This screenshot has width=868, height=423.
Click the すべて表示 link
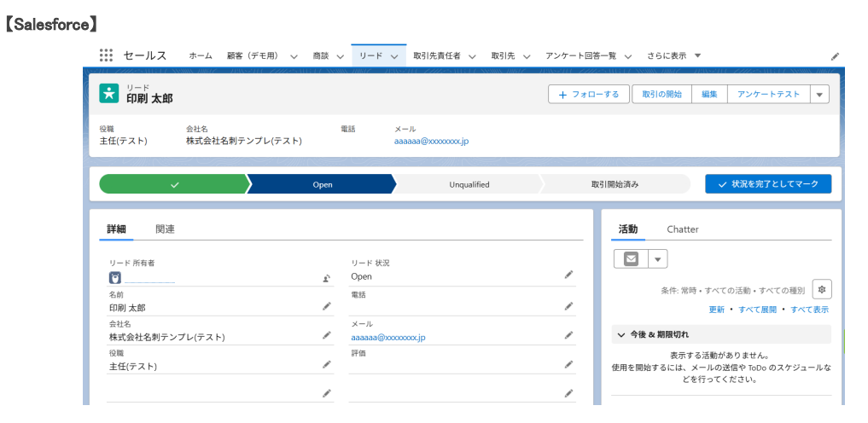click(x=809, y=310)
